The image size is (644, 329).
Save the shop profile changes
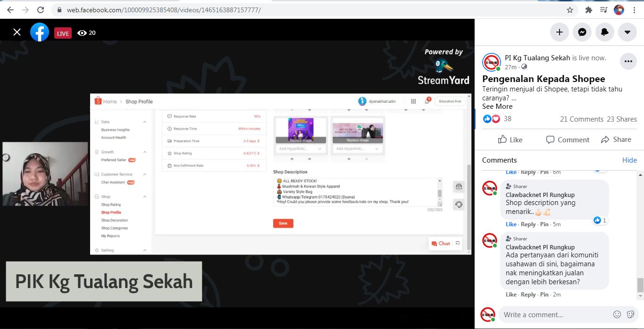283,223
